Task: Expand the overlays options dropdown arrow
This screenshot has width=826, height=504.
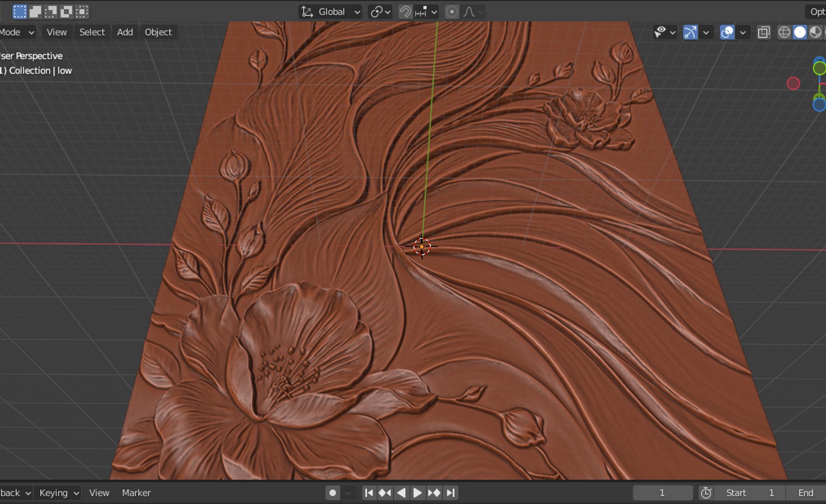Action: tap(742, 32)
